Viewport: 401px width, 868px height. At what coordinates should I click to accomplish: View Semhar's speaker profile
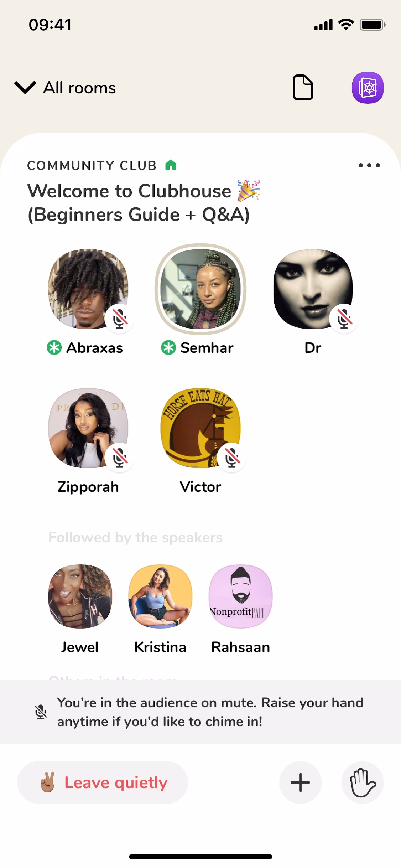point(200,289)
